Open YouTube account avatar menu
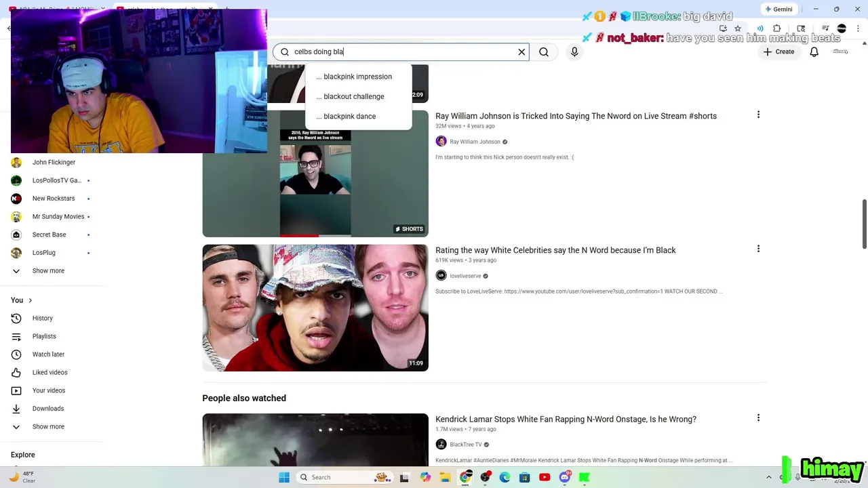 [x=840, y=52]
